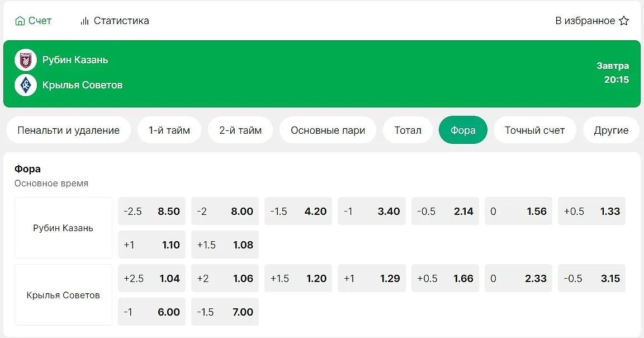This screenshot has height=338, width=644.
Task: Select Крылья Советов -0.5 at 3.15
Action: (591, 278)
